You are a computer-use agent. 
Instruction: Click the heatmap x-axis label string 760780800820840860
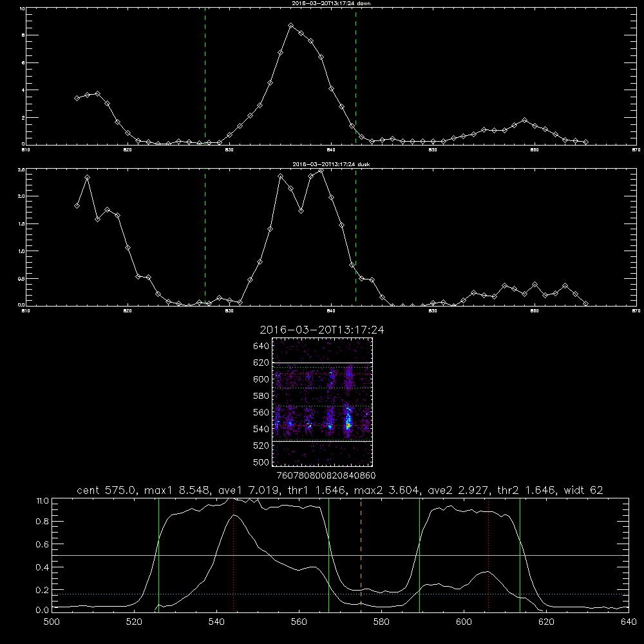point(327,475)
